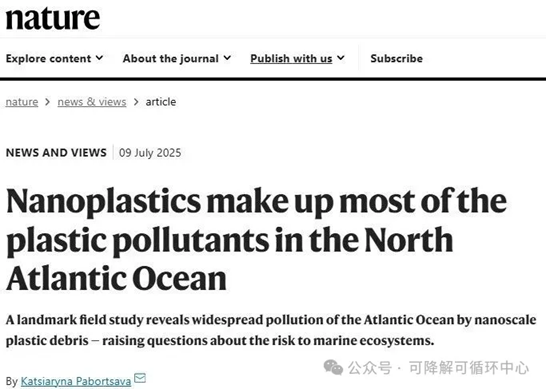Open author Katsiaryna Pabortsava's profile link
The image size is (546, 389).
tap(76, 381)
